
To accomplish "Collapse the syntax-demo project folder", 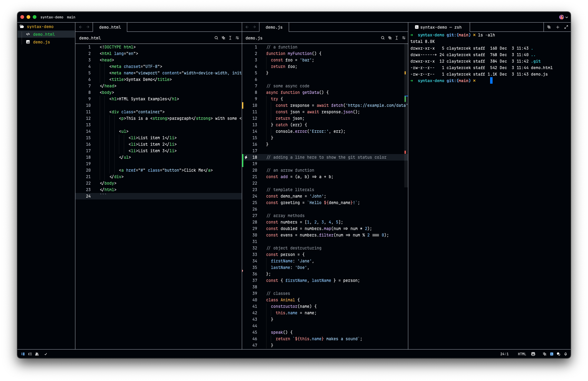I will point(46,27).
